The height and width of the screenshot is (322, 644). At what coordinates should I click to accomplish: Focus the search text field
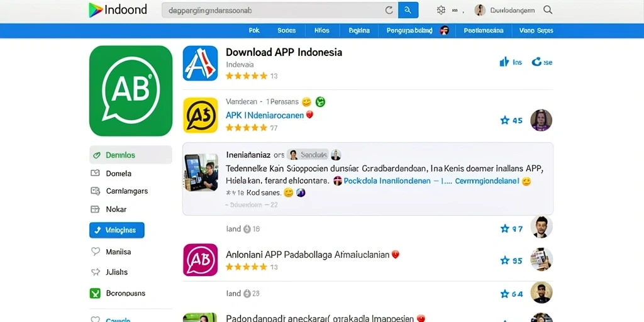pyautogui.click(x=279, y=10)
